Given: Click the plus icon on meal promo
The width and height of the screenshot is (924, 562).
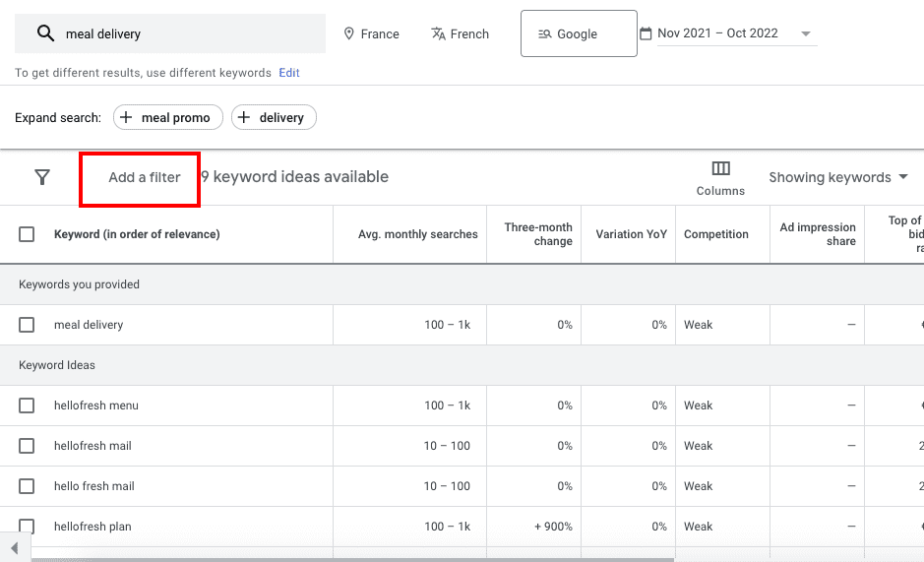Looking at the screenshot, I should coord(126,117).
